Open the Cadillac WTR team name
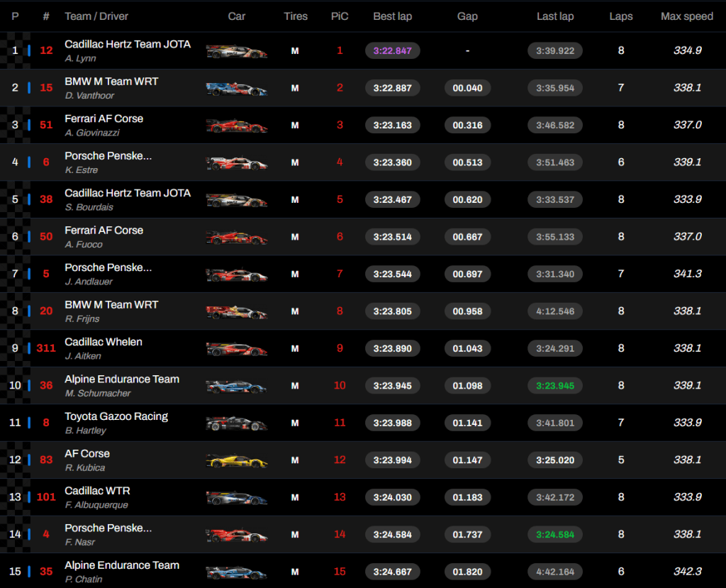Image resolution: width=726 pixels, height=588 pixels. pyautogui.click(x=97, y=491)
